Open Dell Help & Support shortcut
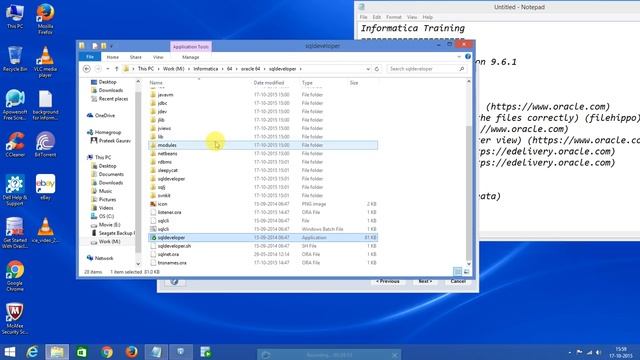 [15, 190]
